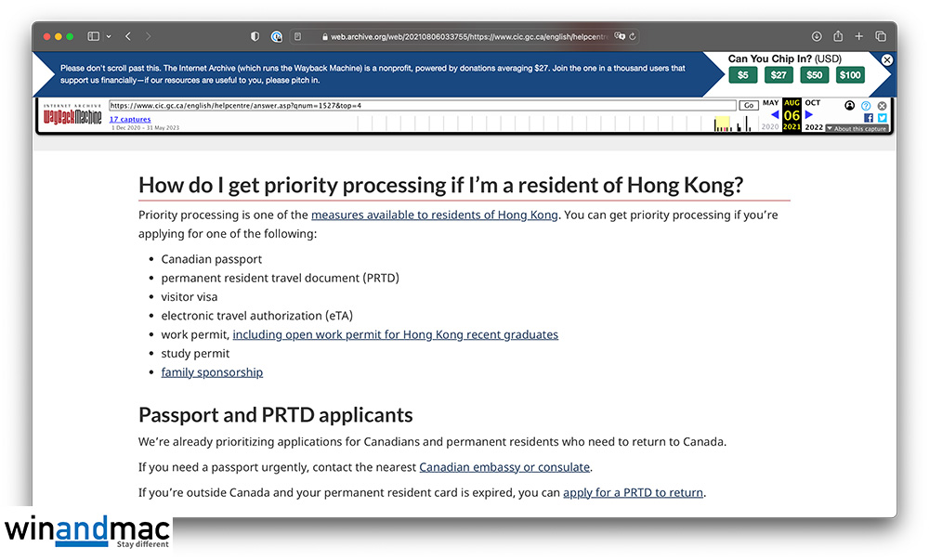The image size is (929, 560).
Task: Go back to the previous page
Action: 128,36
